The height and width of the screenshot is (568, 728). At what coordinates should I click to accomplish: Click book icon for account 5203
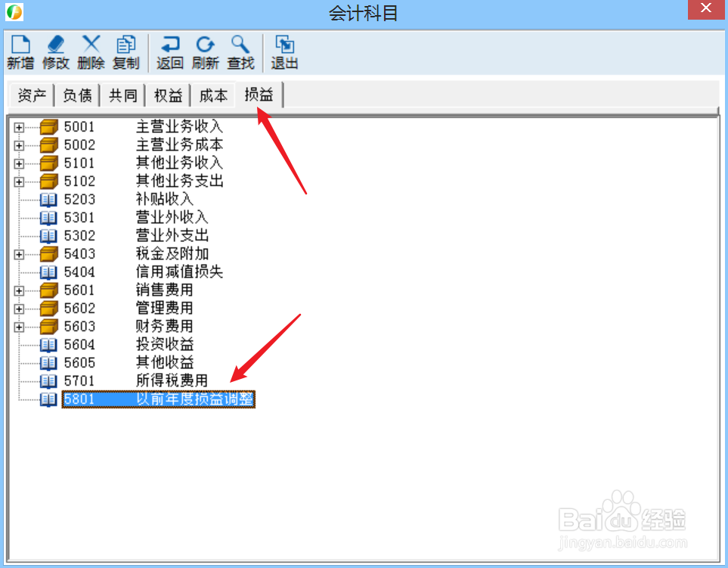tap(48, 200)
